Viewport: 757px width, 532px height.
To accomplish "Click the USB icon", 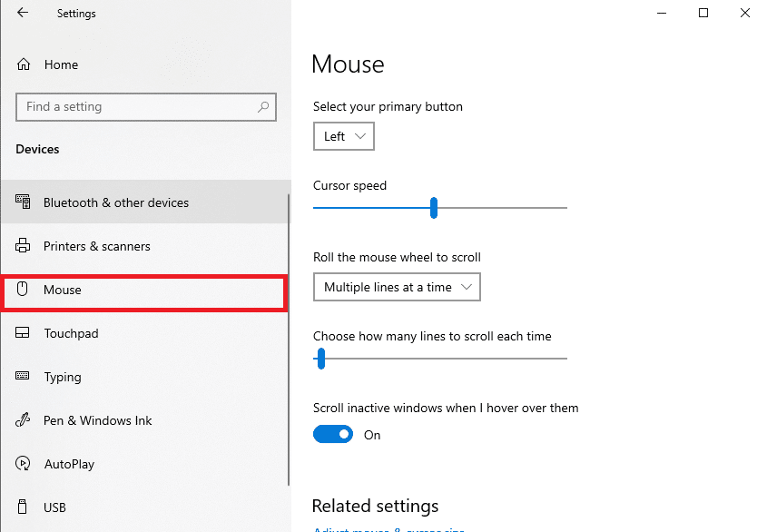I will 24,507.
